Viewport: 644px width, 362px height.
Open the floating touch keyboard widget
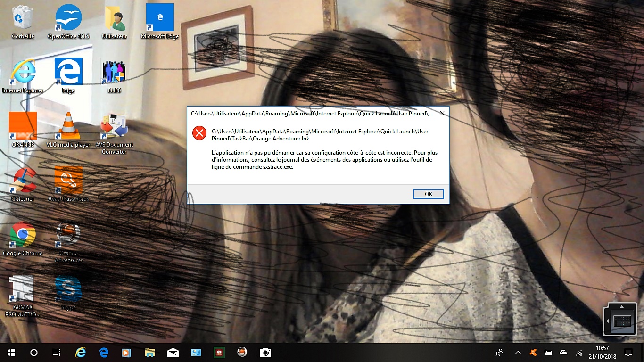pyautogui.click(x=620, y=321)
